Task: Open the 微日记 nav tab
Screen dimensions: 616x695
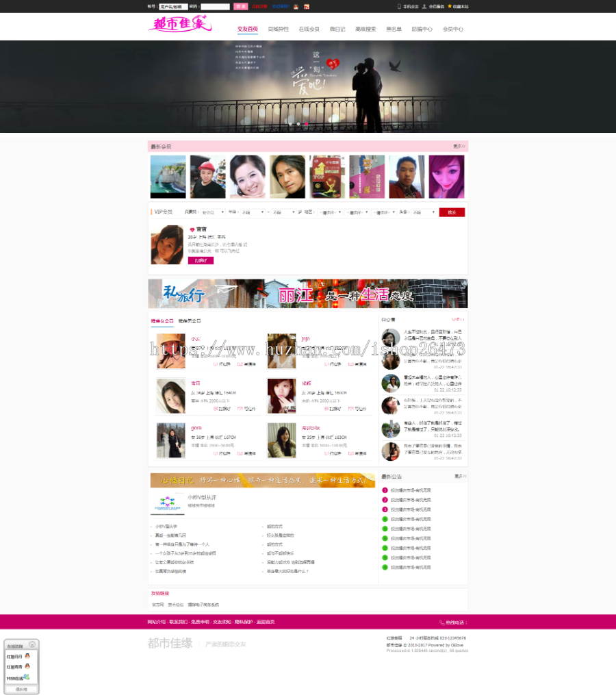Action: [337, 29]
